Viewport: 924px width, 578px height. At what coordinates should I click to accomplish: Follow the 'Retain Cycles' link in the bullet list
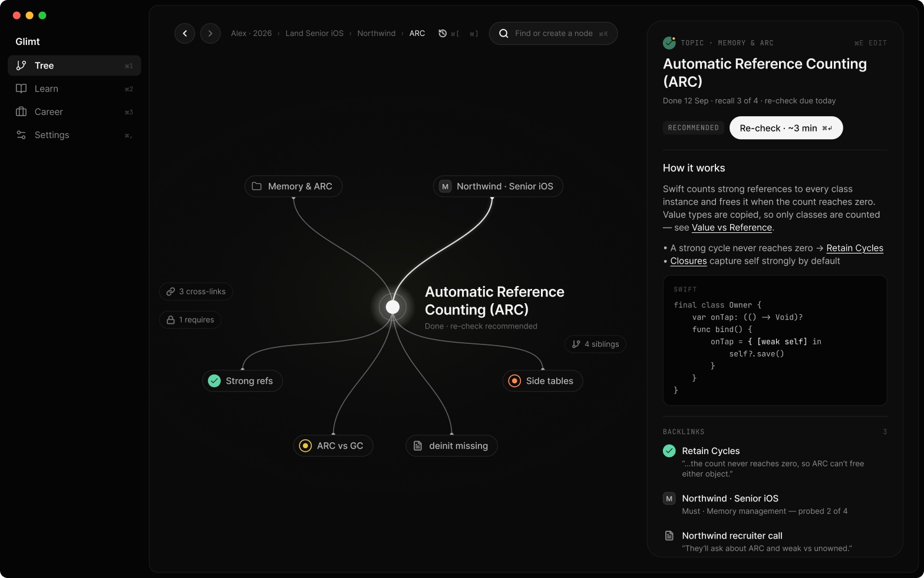point(854,248)
